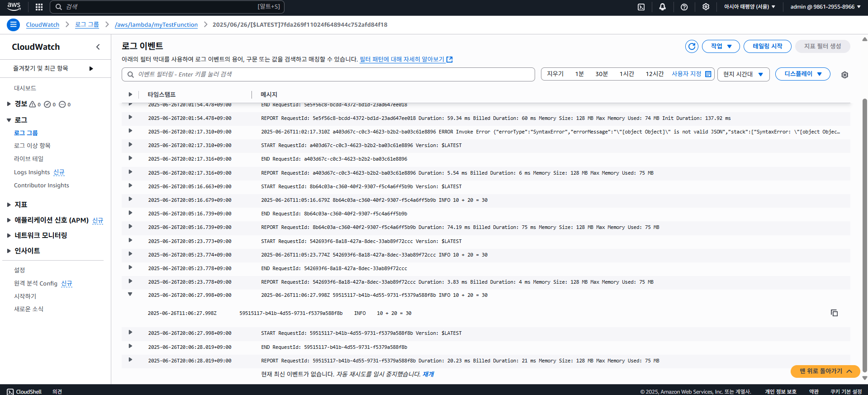This screenshot has height=395, width=868.
Task: Collapse the 로그 section in sidebar
Action: pyautogui.click(x=9, y=120)
